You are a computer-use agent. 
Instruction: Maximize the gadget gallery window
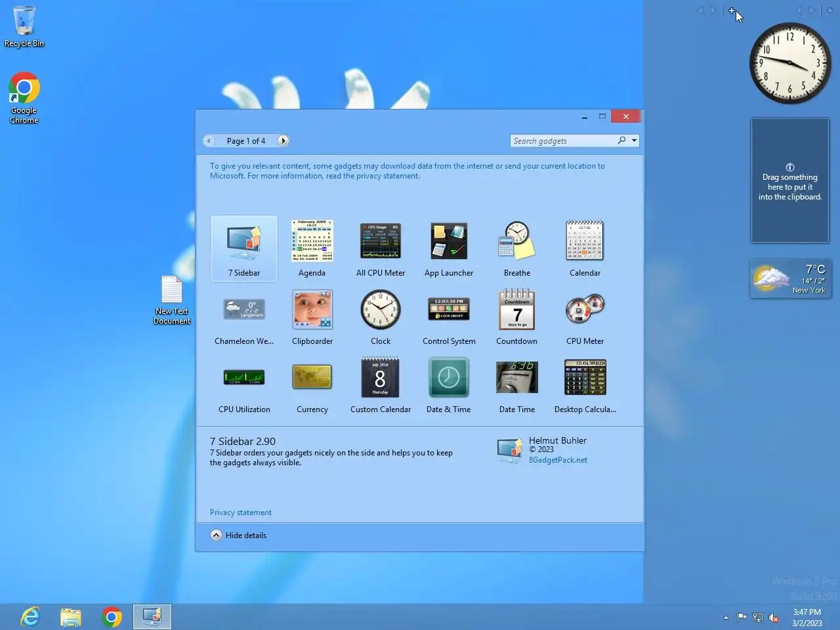(602, 117)
